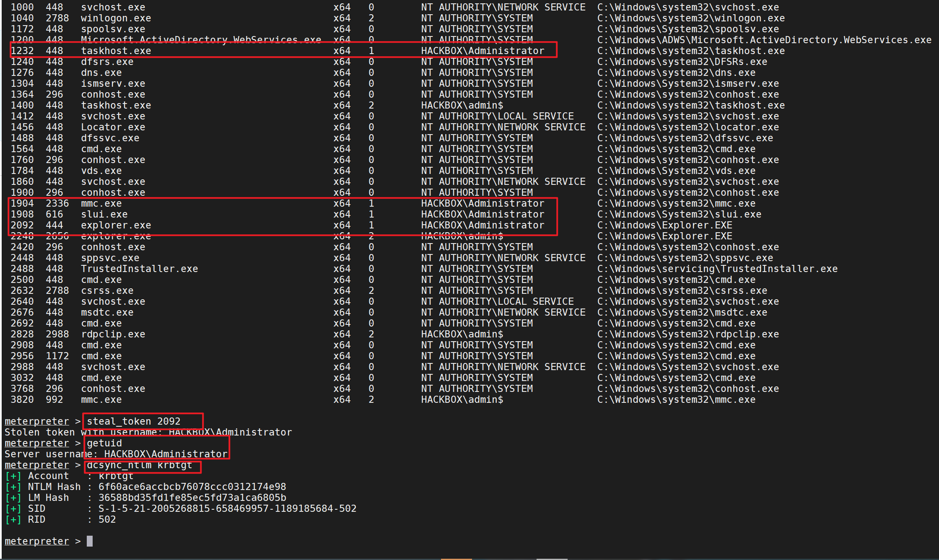Click the cursor block at the final meterpreter prompt

tap(89, 541)
